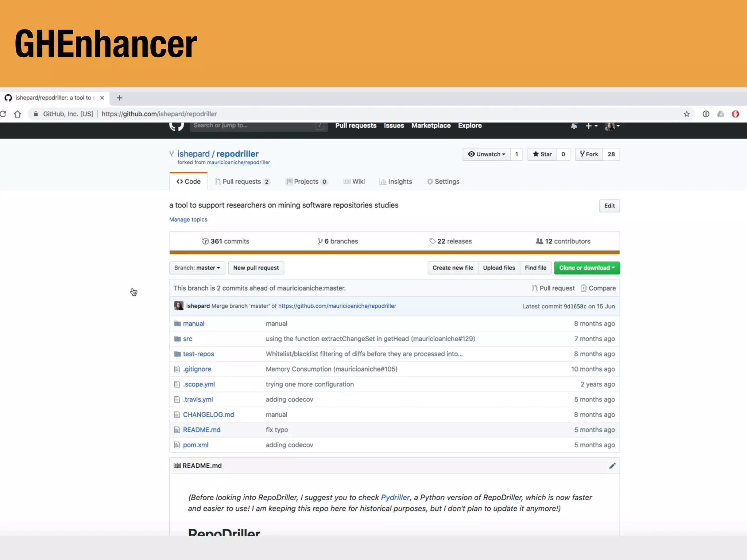Open a new browser tab
The image size is (747, 560).
click(119, 98)
